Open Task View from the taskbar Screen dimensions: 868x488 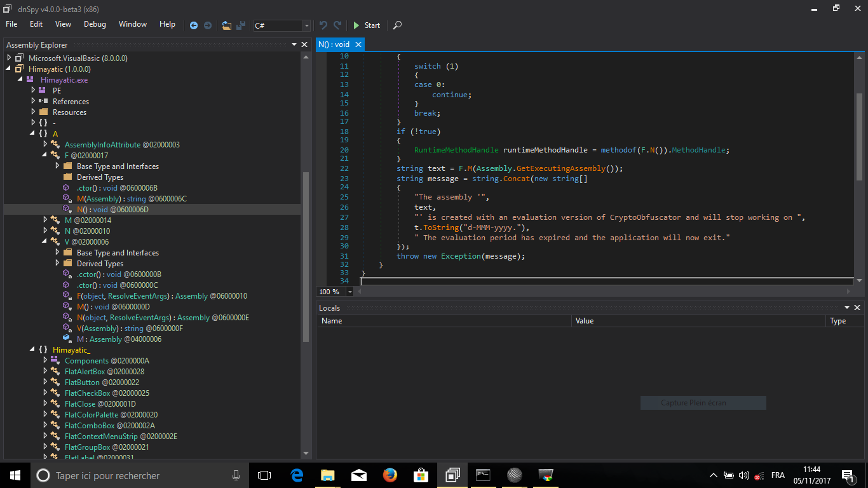(x=264, y=475)
